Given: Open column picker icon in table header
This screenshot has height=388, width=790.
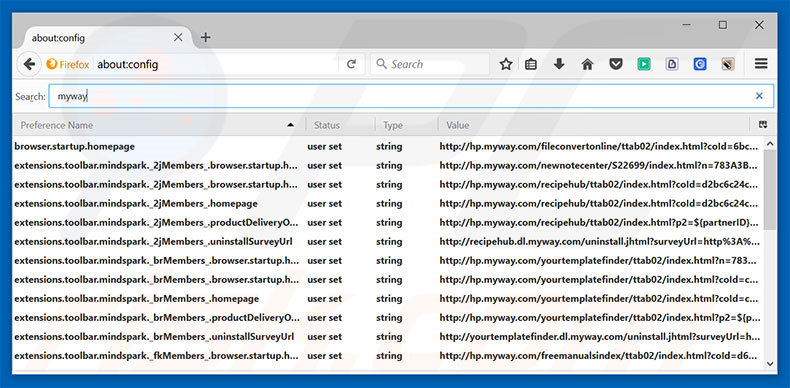Looking at the screenshot, I should (763, 125).
